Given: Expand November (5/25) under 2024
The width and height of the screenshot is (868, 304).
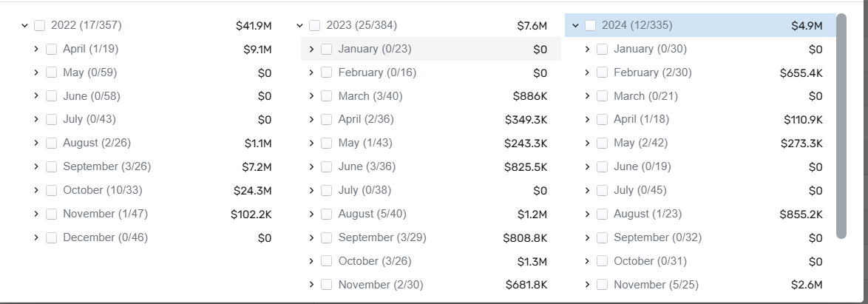Looking at the screenshot, I should [587, 285].
